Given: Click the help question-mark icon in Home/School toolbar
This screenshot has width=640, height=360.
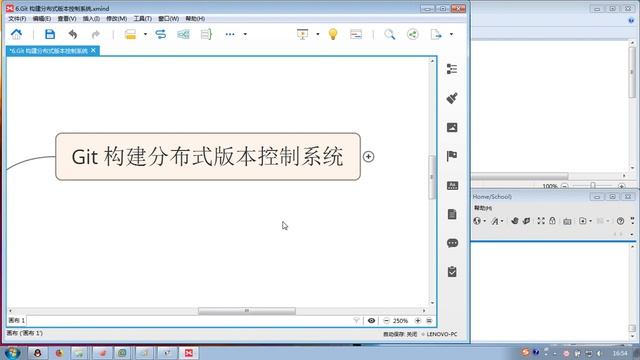Looking at the screenshot, I should [x=620, y=221].
